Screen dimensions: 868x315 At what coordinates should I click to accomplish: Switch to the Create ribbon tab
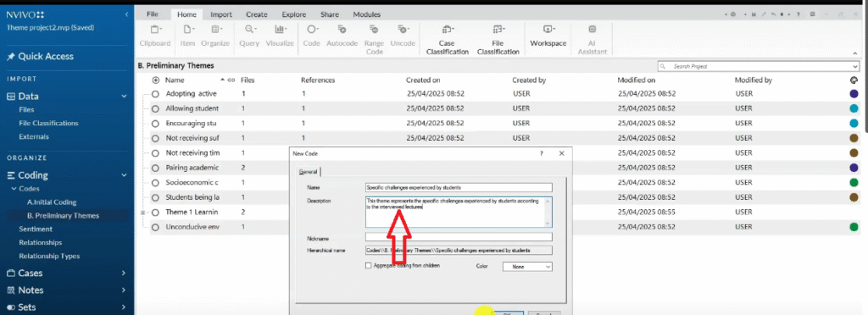click(256, 14)
